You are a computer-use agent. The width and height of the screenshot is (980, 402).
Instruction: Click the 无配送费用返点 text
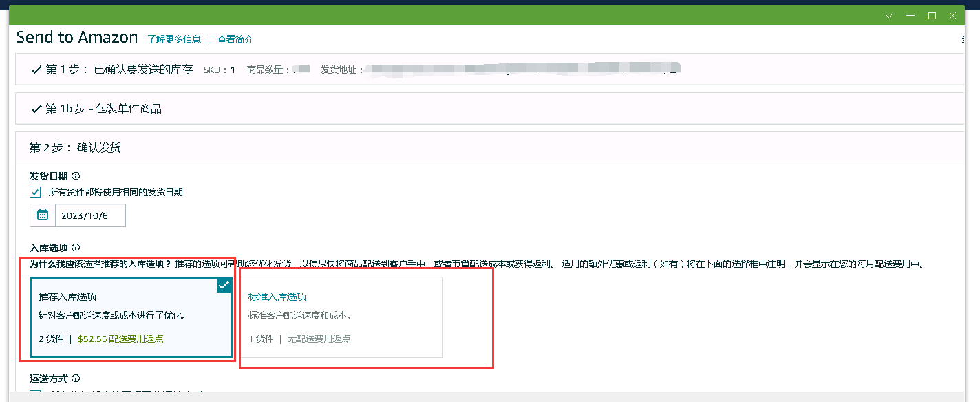coord(319,339)
